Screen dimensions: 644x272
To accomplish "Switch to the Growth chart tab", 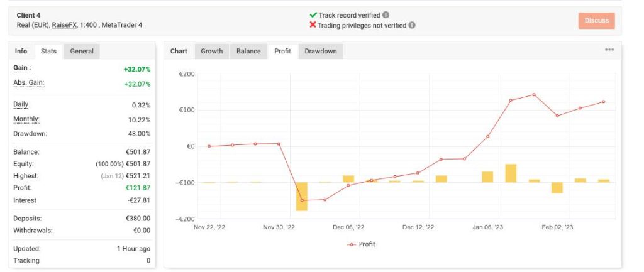I will click(211, 52).
